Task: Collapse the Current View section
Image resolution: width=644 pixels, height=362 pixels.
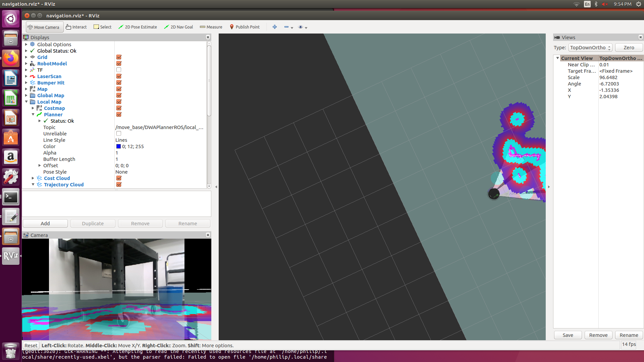Action: pyautogui.click(x=558, y=58)
